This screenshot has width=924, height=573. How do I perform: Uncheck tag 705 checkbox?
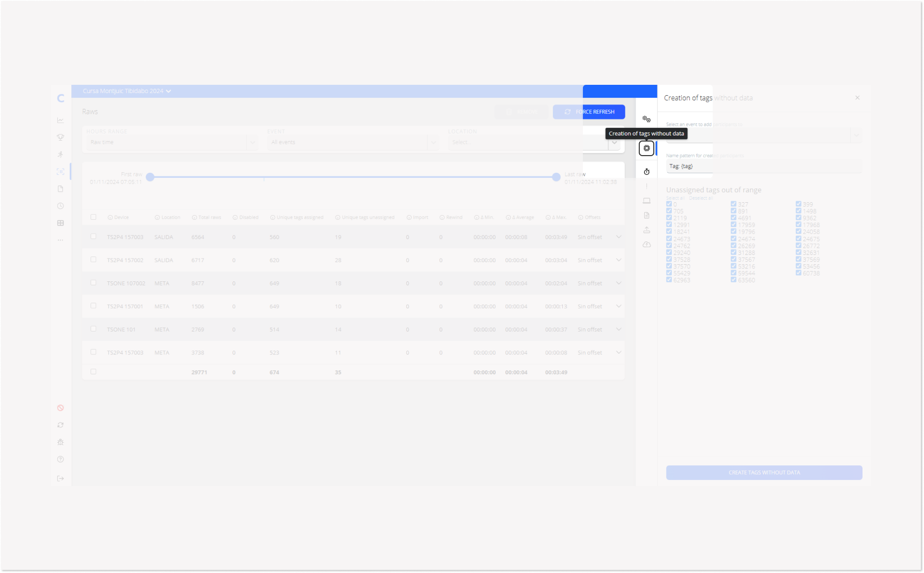[x=669, y=211]
